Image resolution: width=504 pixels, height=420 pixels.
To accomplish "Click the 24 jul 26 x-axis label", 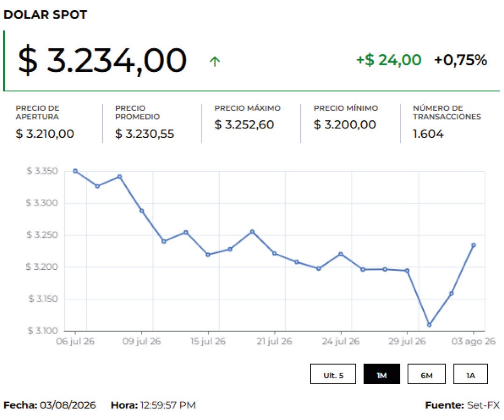I will 341,341.
